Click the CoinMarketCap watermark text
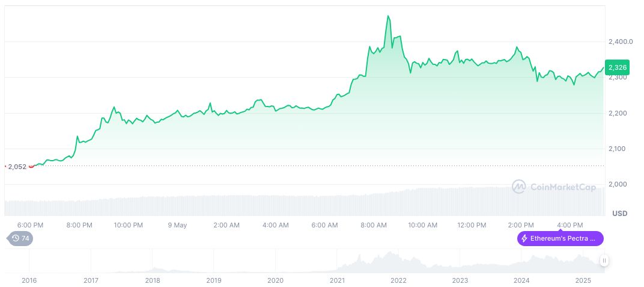644x287 pixels. (563, 187)
